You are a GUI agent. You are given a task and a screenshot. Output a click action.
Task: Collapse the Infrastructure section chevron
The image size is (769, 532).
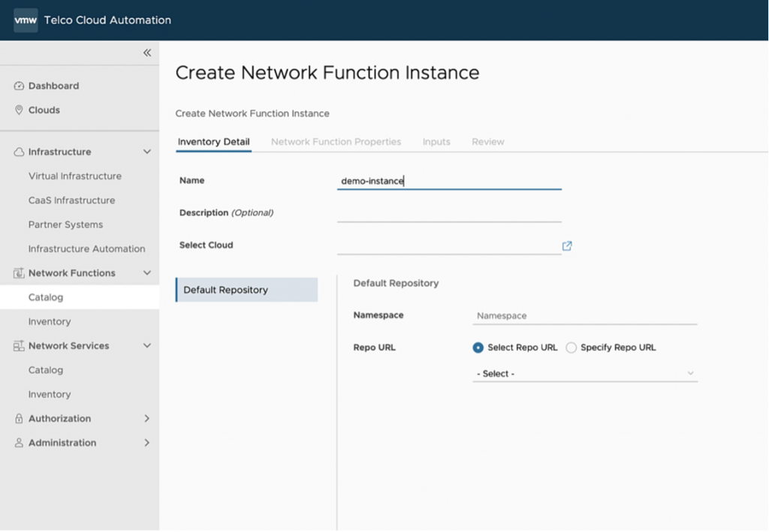tap(146, 152)
